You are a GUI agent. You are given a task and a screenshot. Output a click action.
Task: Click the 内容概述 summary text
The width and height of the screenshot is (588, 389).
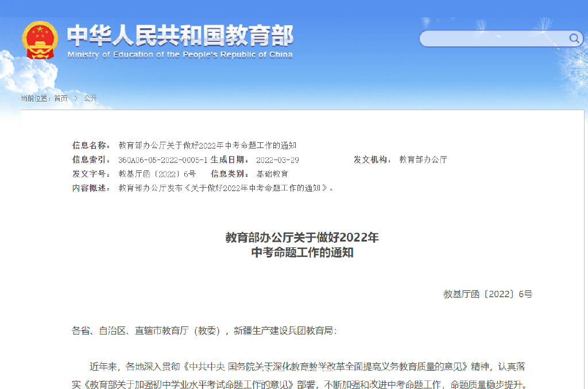pos(226,188)
